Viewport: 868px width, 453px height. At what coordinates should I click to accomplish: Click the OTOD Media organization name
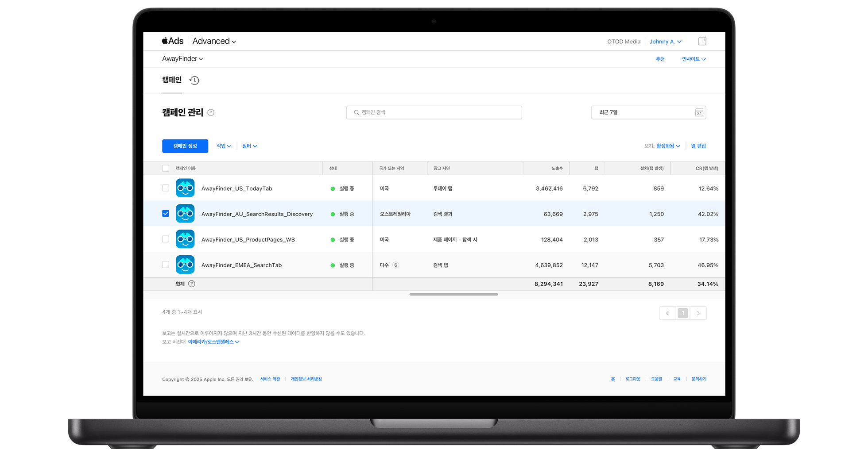624,42
